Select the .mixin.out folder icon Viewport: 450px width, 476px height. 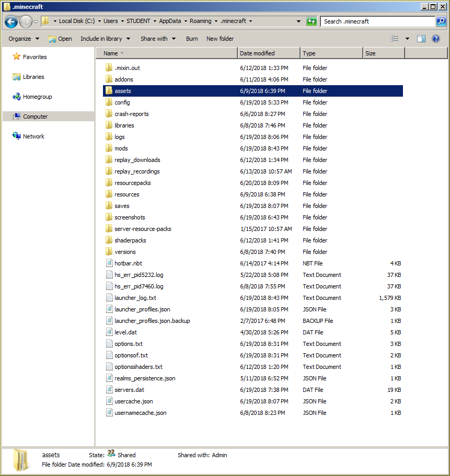tap(109, 67)
